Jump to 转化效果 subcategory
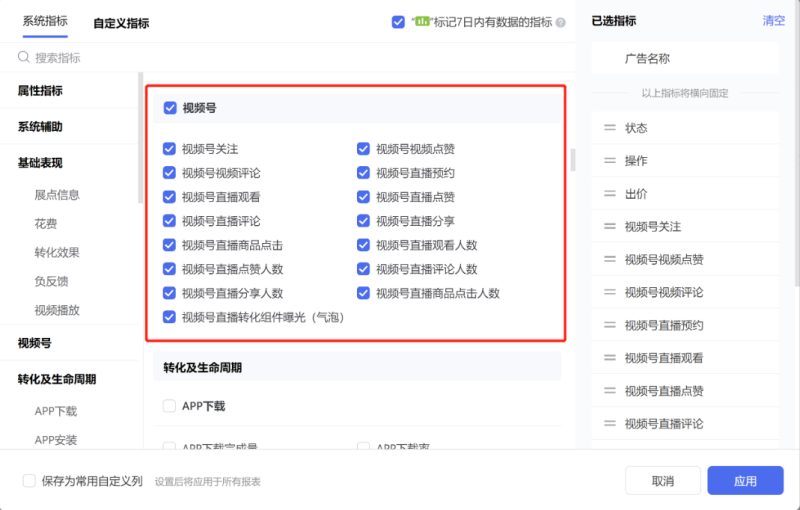 click(57, 252)
